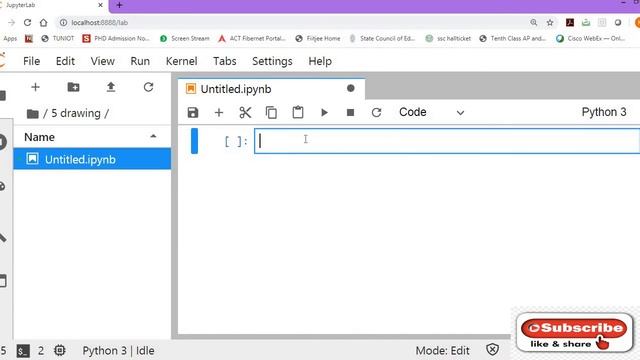The image size is (640, 360).
Task: Open the Edit menu
Action: click(65, 61)
